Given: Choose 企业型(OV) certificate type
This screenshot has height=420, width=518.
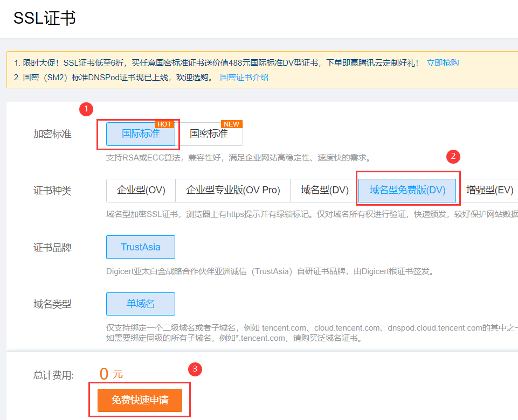Looking at the screenshot, I should [141, 191].
